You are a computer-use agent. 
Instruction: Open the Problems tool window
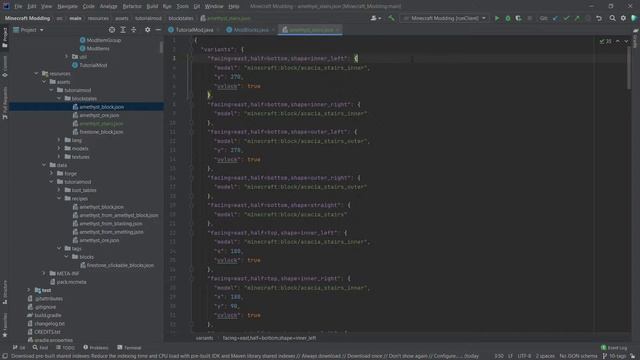tap(96, 348)
